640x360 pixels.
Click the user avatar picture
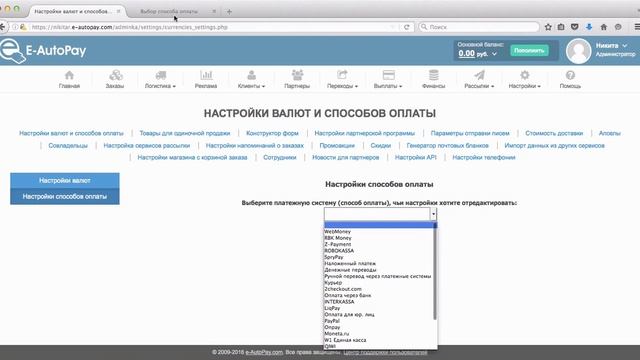click(578, 51)
